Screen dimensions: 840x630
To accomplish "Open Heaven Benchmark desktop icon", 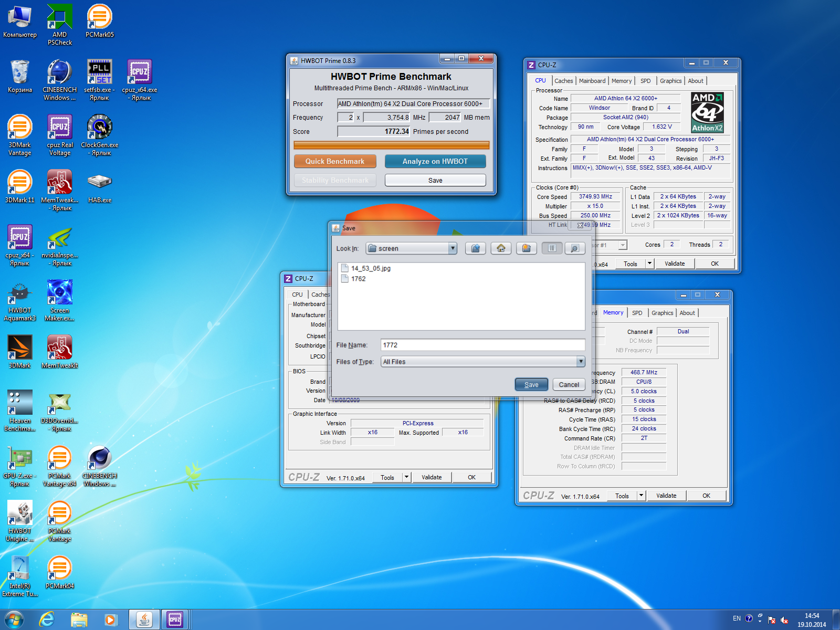I will (20, 411).
